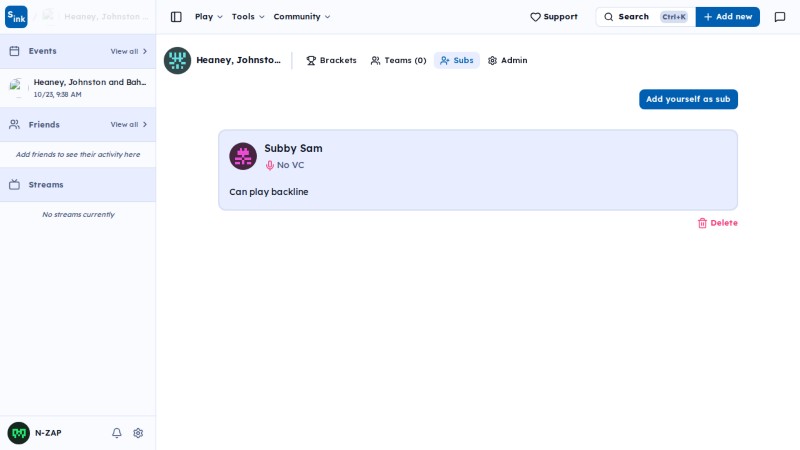Click Subby Sam's avatar
800x450 pixels.
pyautogui.click(x=243, y=156)
